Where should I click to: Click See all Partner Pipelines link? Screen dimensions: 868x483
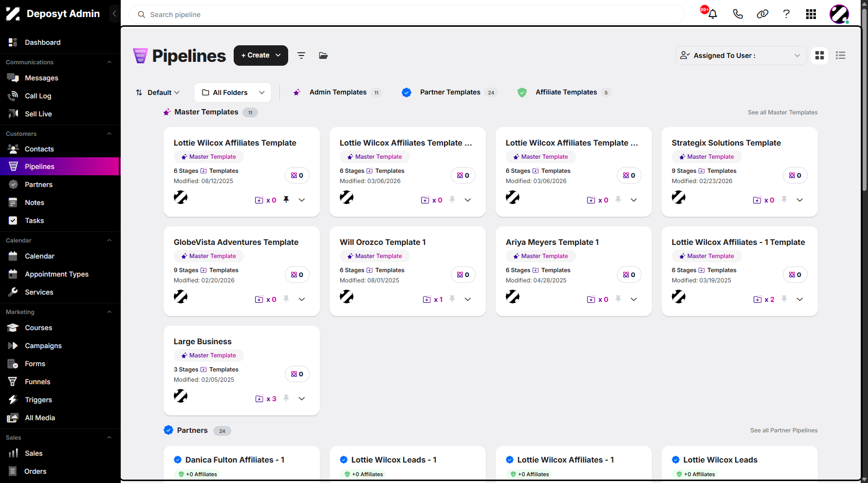click(x=784, y=430)
